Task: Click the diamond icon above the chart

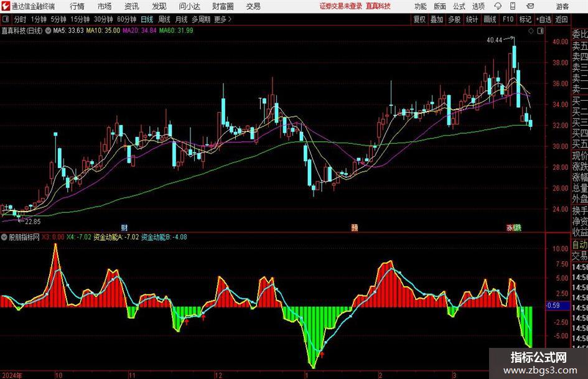Action: (x=531, y=31)
